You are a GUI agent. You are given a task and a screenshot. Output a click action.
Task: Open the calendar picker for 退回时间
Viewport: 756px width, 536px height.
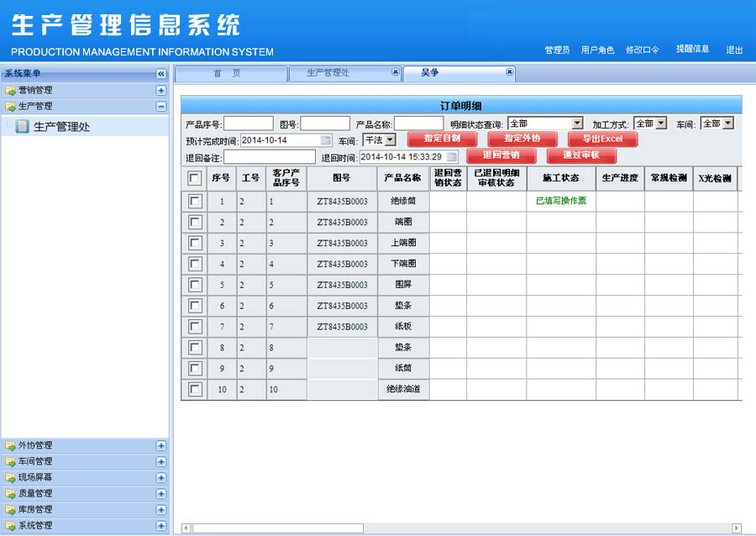click(x=451, y=156)
